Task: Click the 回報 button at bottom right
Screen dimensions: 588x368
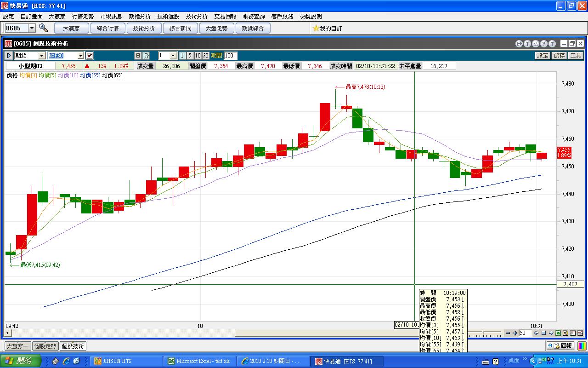Action: click(560, 345)
